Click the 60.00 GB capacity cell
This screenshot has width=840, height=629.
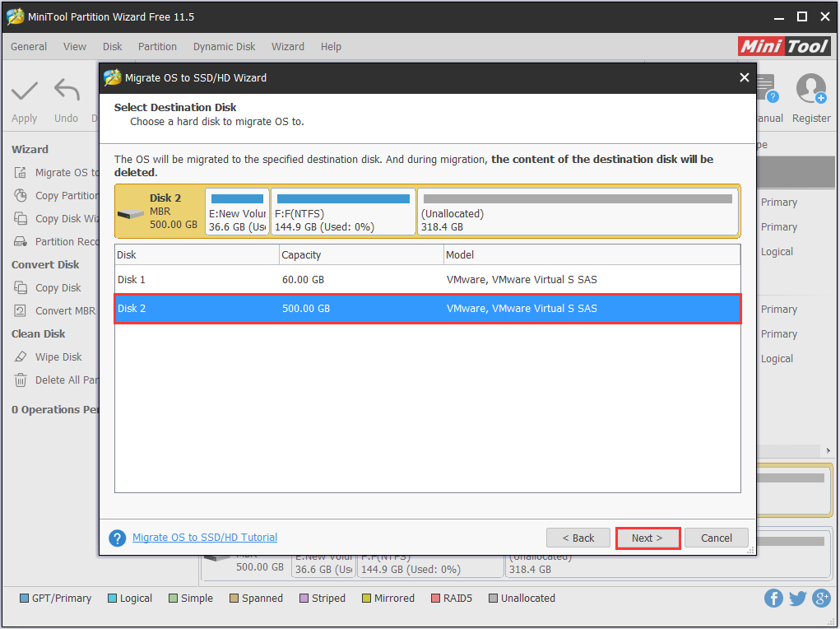(x=304, y=279)
